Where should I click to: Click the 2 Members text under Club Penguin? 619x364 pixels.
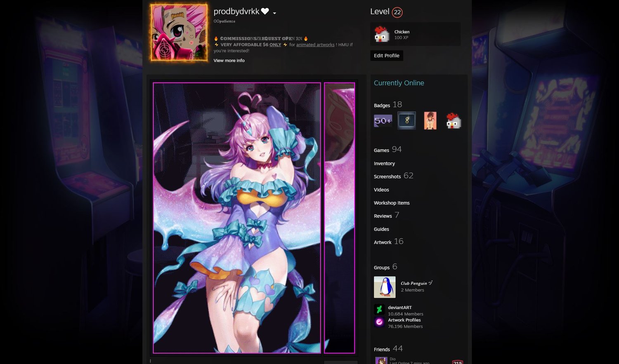(412, 290)
